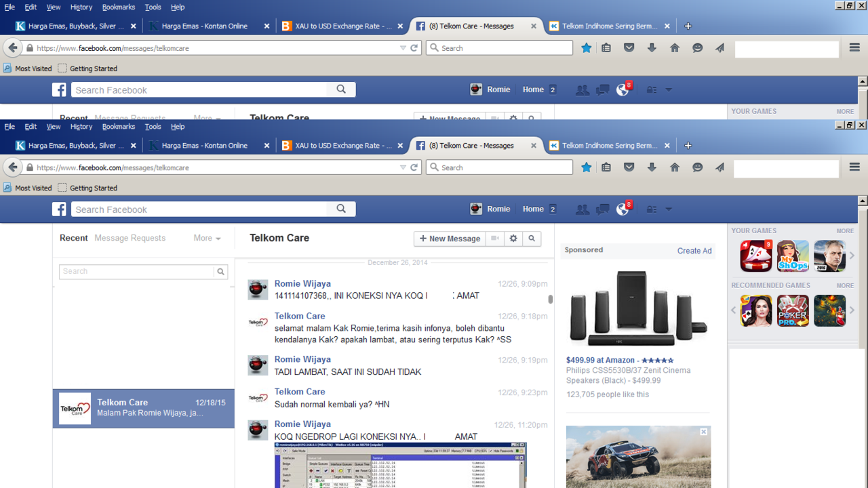Click the Home icon in front window toolbar
The height and width of the screenshot is (488, 868).
pos(675,167)
